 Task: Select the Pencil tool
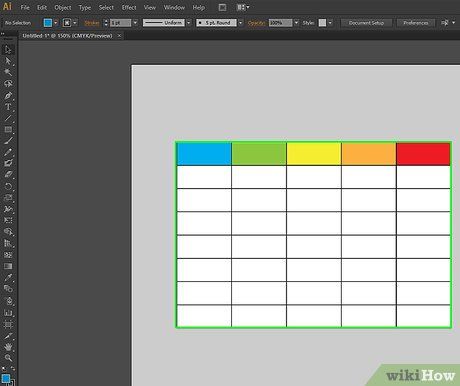(8, 152)
